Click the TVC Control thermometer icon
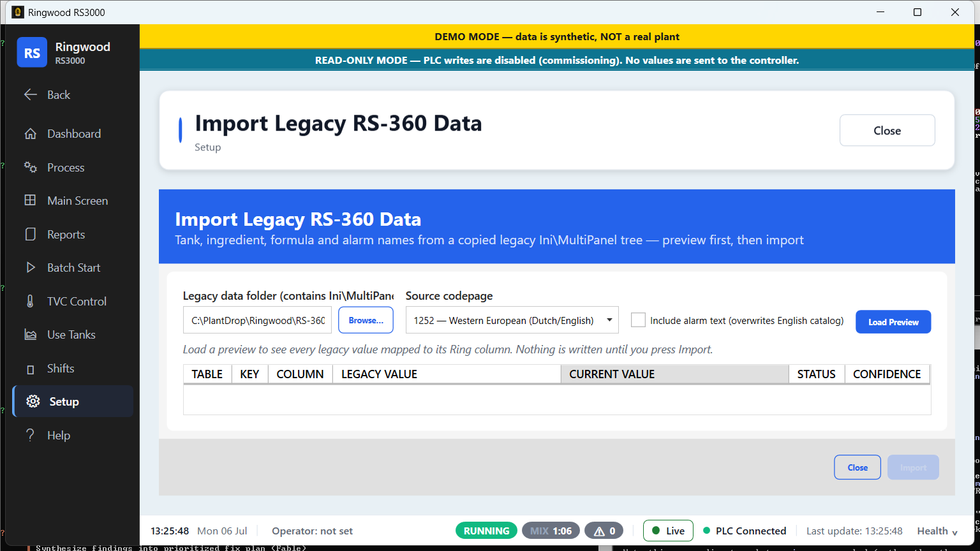The height and width of the screenshot is (551, 980). coord(30,301)
